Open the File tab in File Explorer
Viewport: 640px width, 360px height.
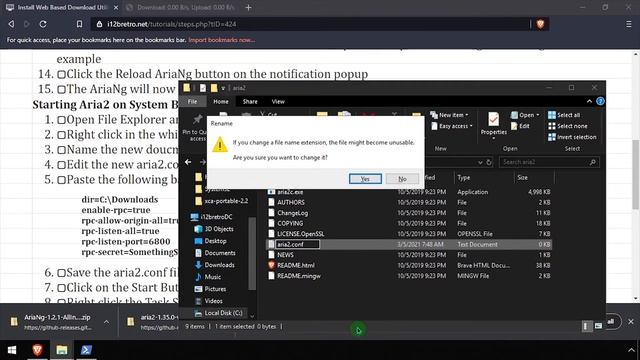192,102
